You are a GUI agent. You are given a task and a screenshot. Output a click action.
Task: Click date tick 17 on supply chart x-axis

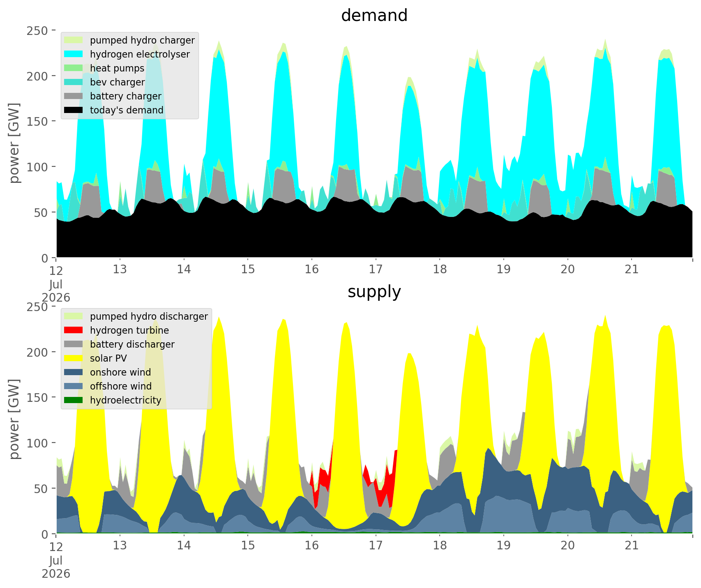click(x=376, y=546)
